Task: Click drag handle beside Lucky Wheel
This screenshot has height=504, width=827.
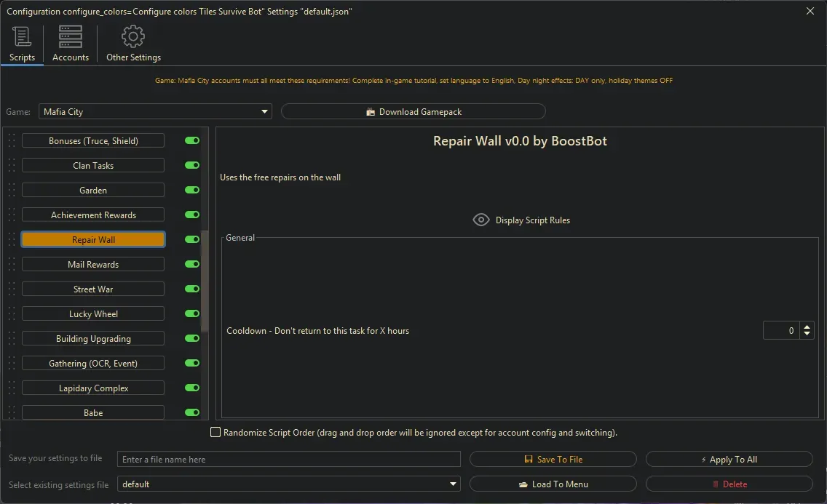Action: point(12,314)
